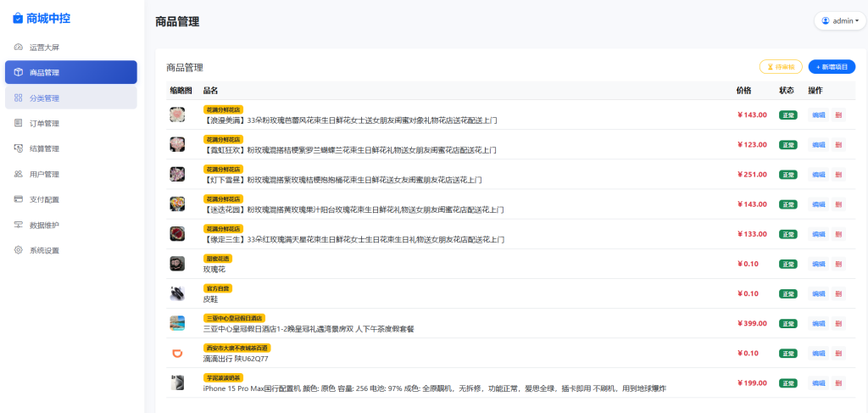Click the 新增项目 add item button

coord(832,67)
